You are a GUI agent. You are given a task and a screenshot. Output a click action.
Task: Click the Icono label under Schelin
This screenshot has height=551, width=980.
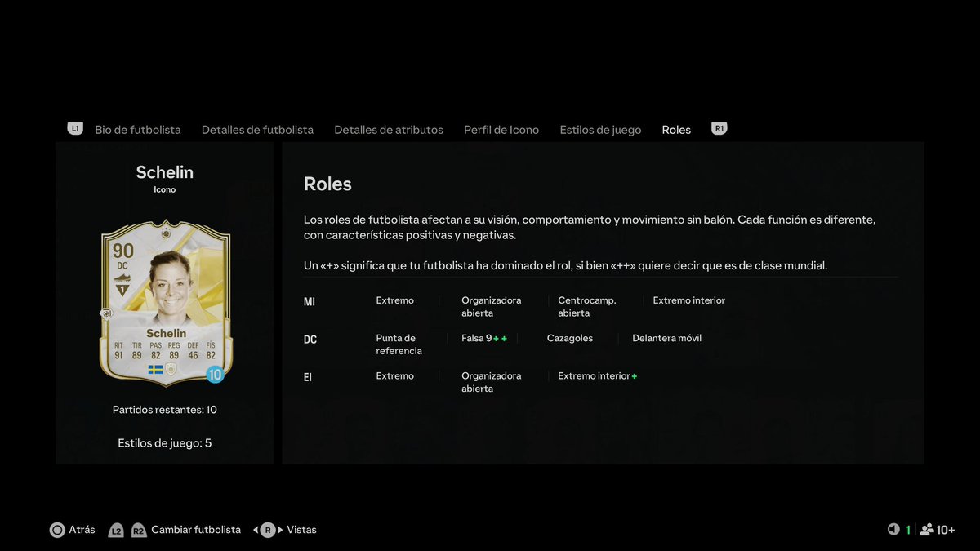pos(165,190)
